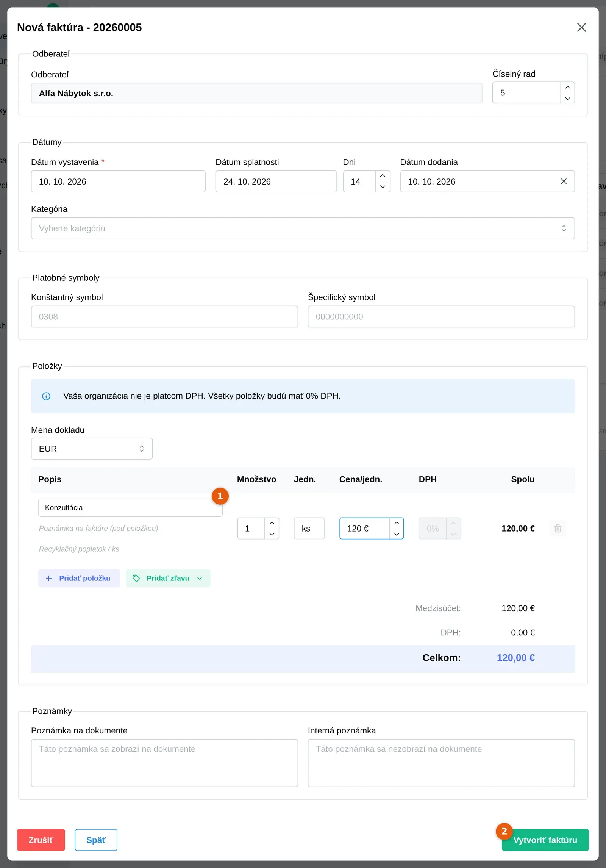Increase the item Množstvo

click(272, 523)
